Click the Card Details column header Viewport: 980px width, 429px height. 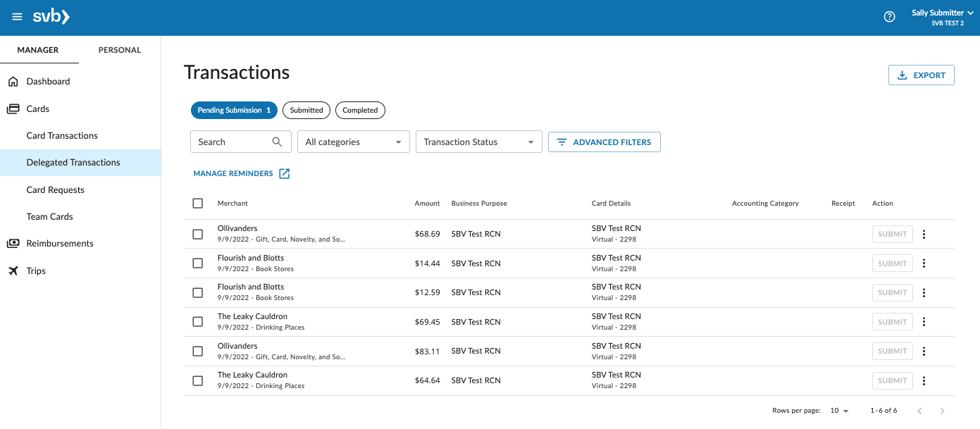(611, 204)
